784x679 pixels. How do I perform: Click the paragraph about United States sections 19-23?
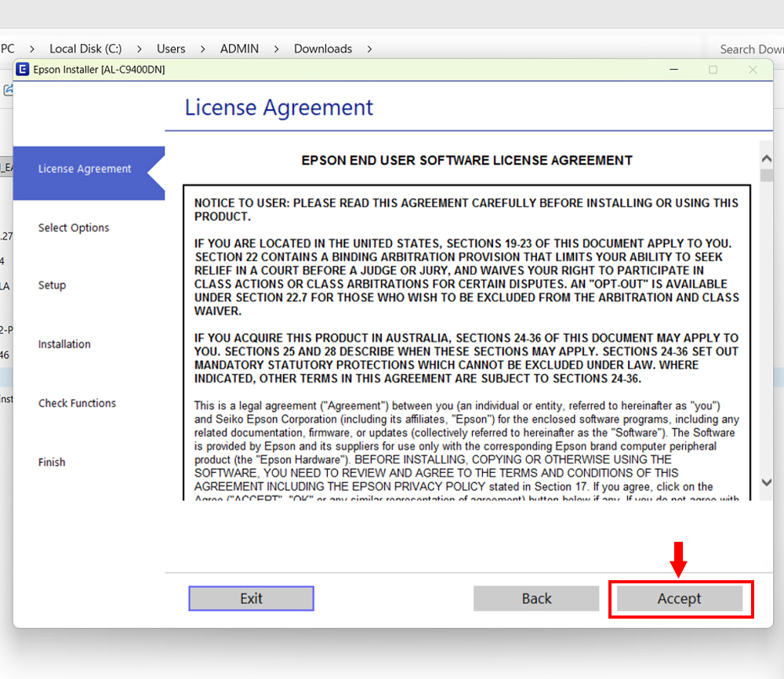tap(466, 277)
